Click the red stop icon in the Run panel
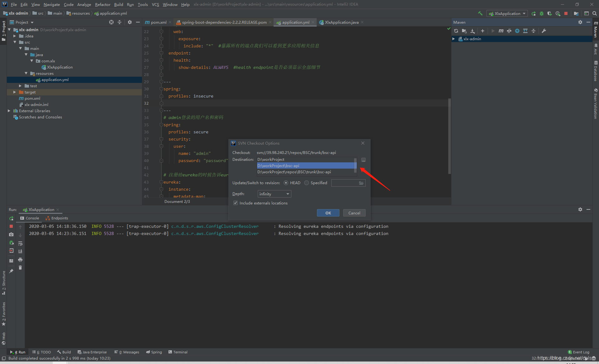This screenshot has width=599, height=364. [11, 227]
